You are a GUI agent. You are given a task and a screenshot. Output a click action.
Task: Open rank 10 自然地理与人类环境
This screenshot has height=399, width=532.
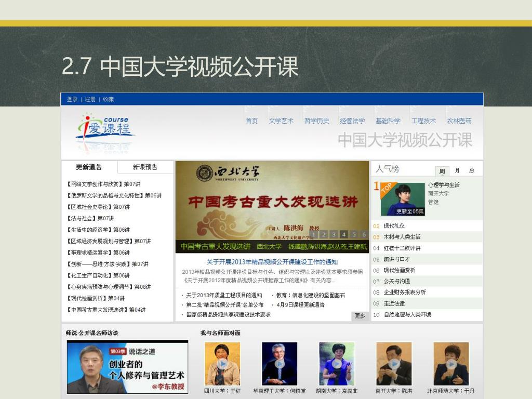[x=407, y=315]
